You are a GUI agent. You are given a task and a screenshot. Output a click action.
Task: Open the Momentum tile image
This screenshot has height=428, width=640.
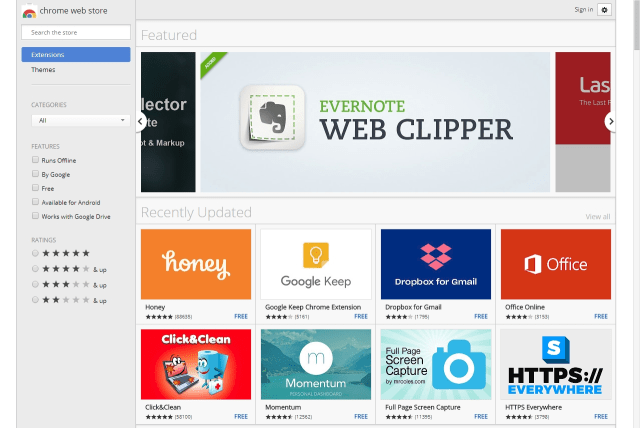(316, 364)
